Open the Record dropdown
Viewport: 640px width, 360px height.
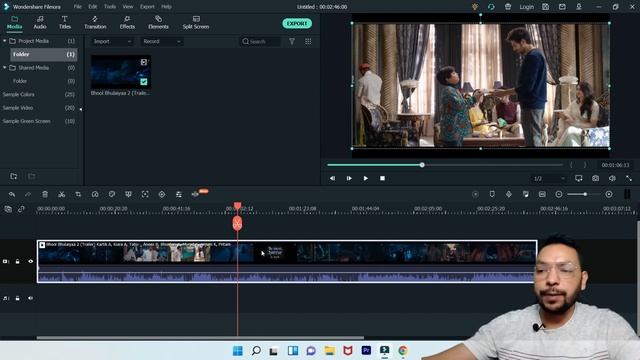pos(162,41)
